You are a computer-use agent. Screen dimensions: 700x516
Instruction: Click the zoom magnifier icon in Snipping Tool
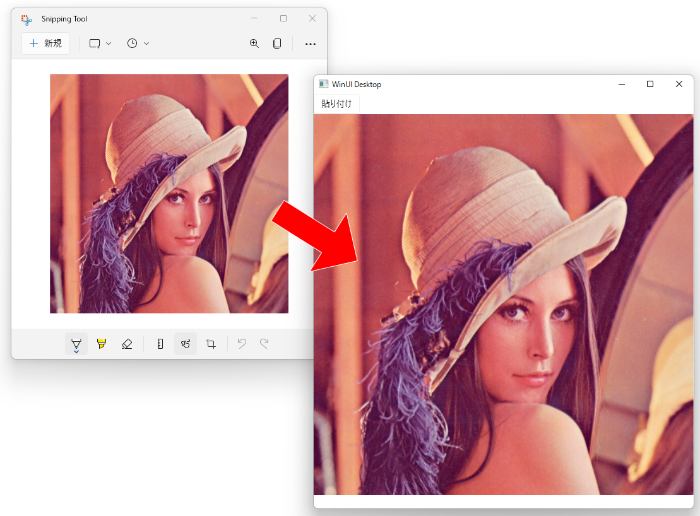click(x=254, y=43)
